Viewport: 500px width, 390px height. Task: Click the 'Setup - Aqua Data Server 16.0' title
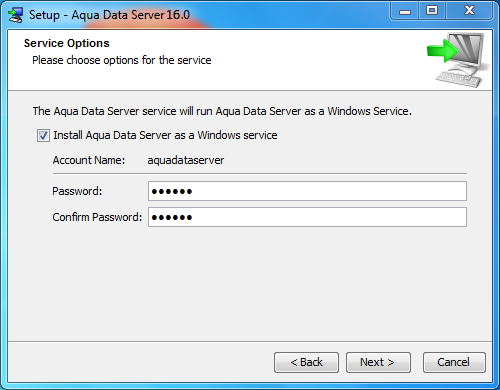tap(109, 15)
